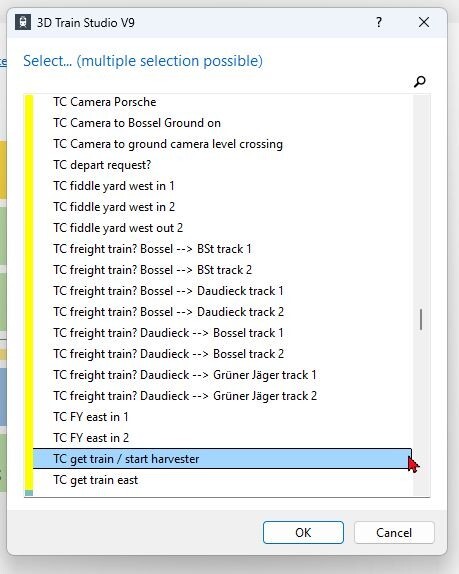
Task: Click the search magnifier icon
Action: tap(419, 81)
